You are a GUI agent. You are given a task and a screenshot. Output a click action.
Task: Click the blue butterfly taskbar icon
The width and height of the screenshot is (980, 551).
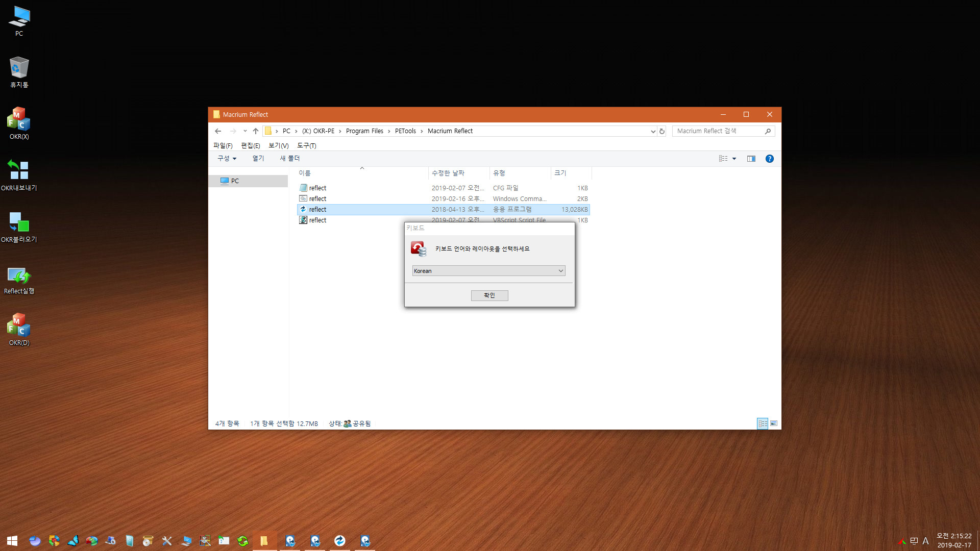tap(72, 541)
